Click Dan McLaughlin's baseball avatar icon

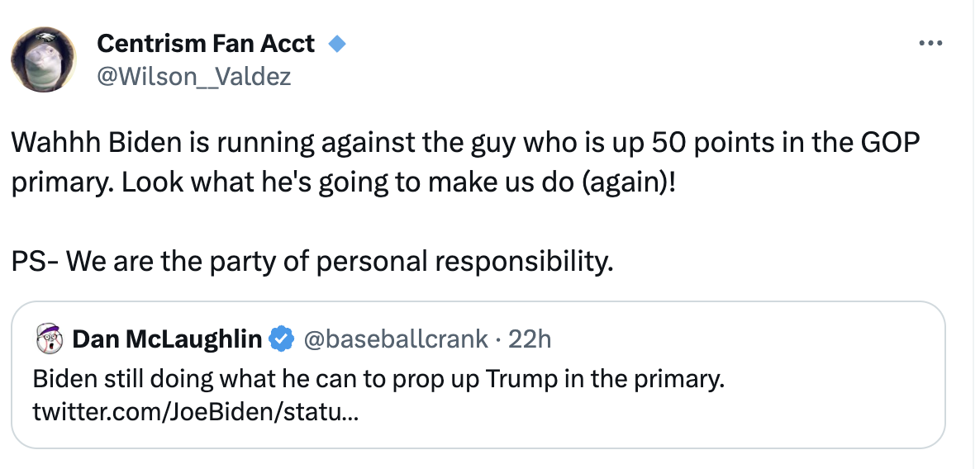click(x=50, y=338)
